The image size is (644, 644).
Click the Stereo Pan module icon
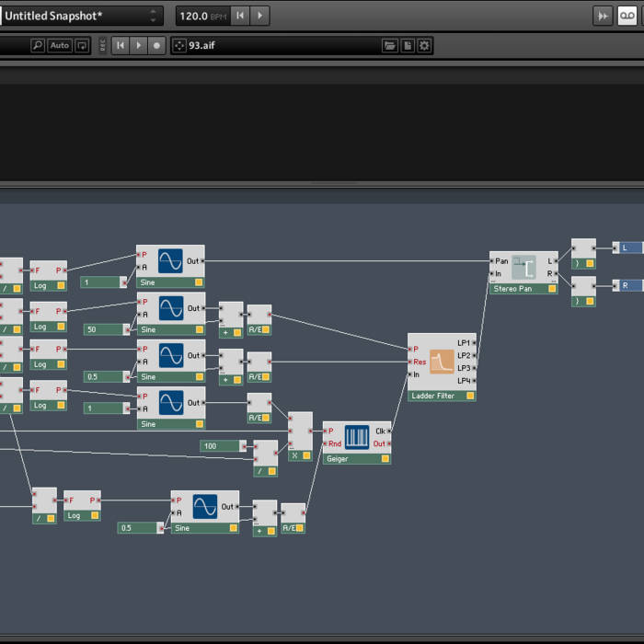click(x=523, y=268)
